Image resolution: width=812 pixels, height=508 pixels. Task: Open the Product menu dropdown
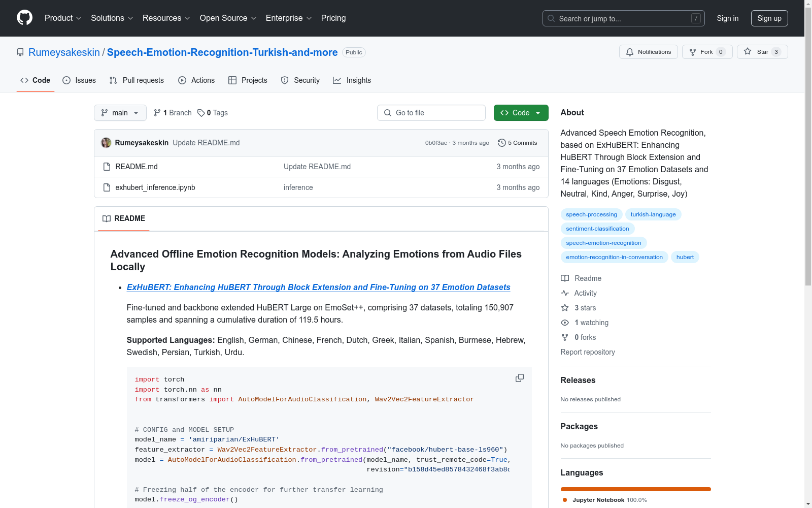63,18
